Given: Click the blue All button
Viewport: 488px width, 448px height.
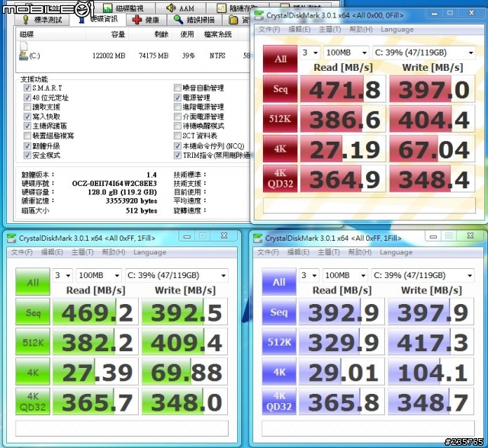Looking at the screenshot, I should pos(279,282).
